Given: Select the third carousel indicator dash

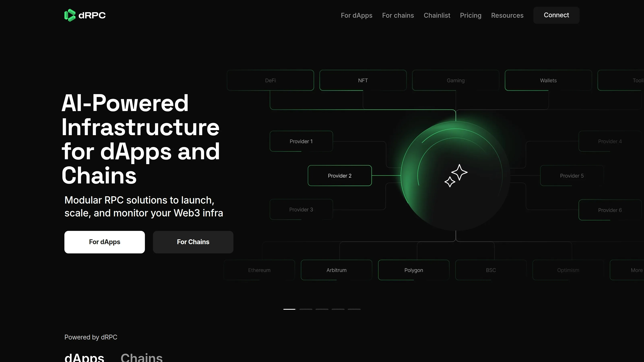Looking at the screenshot, I should (x=322, y=309).
